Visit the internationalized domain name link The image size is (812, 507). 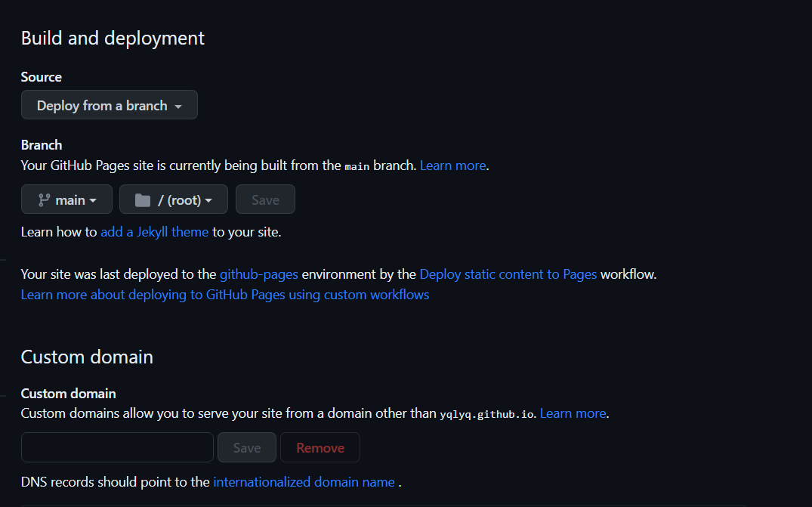[304, 481]
